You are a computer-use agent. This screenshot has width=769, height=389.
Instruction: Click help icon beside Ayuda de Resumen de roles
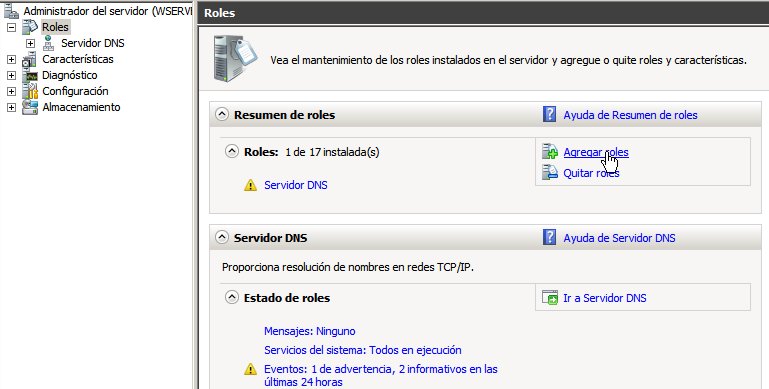point(549,115)
